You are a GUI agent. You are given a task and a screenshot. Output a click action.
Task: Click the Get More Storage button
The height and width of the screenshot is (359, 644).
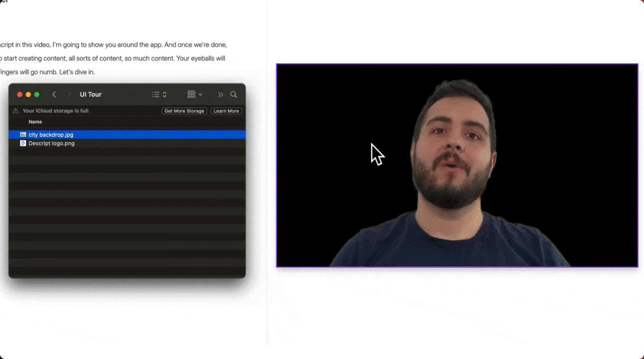pyautogui.click(x=184, y=111)
